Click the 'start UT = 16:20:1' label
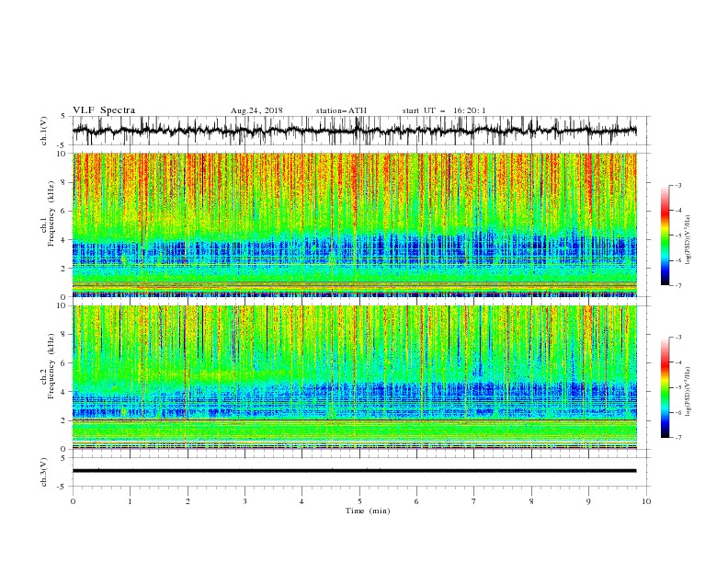This screenshot has height=563, width=728. coord(444,110)
